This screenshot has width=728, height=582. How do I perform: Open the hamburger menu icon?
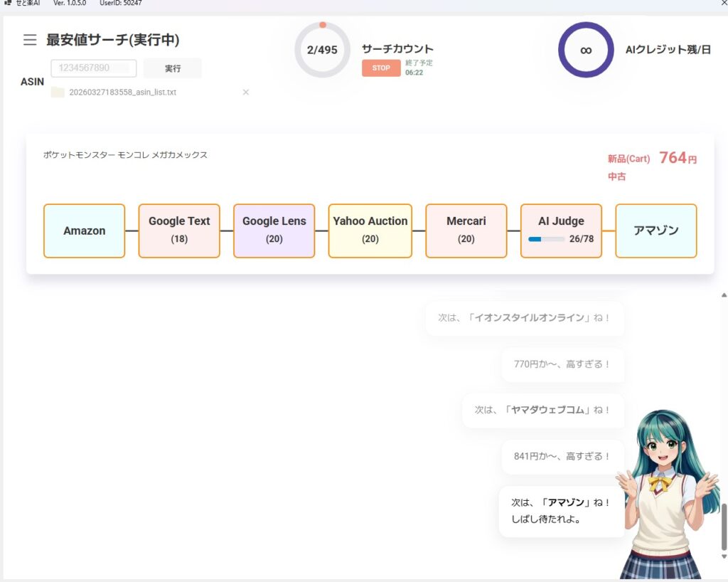coord(30,40)
